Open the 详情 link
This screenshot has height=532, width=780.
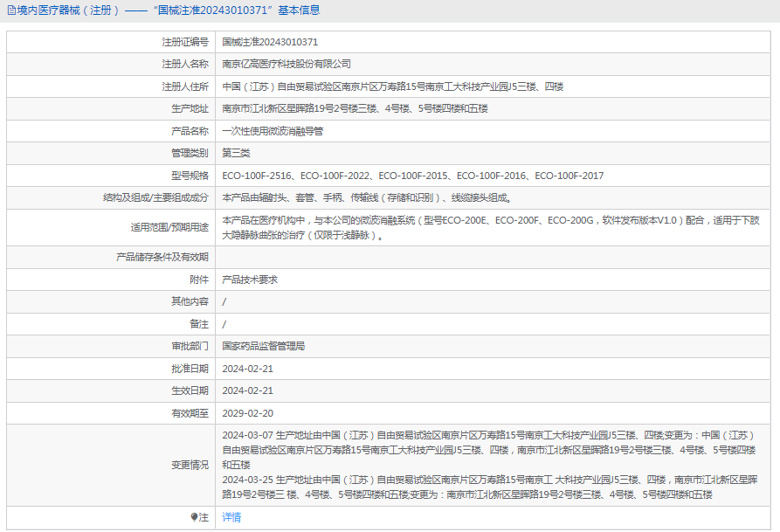tap(231, 517)
